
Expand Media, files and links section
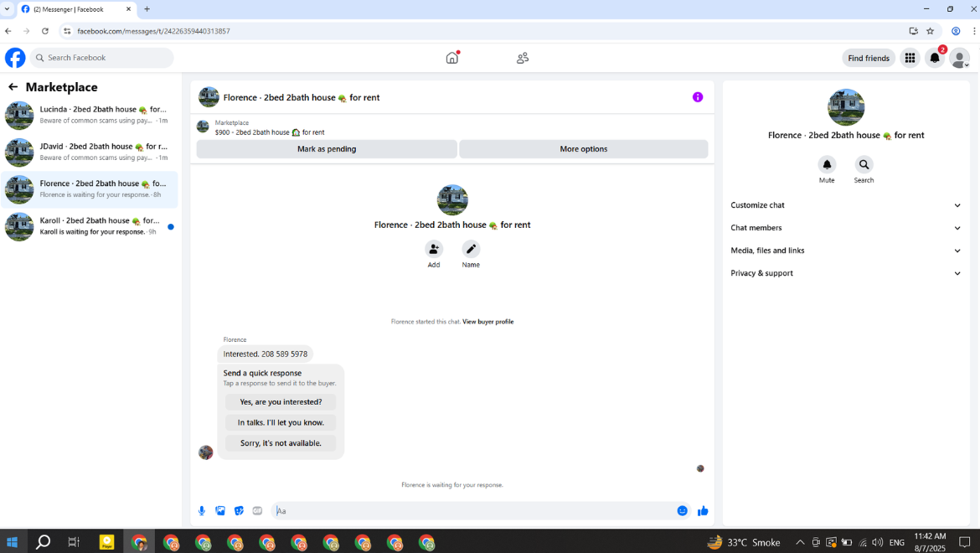pos(846,251)
